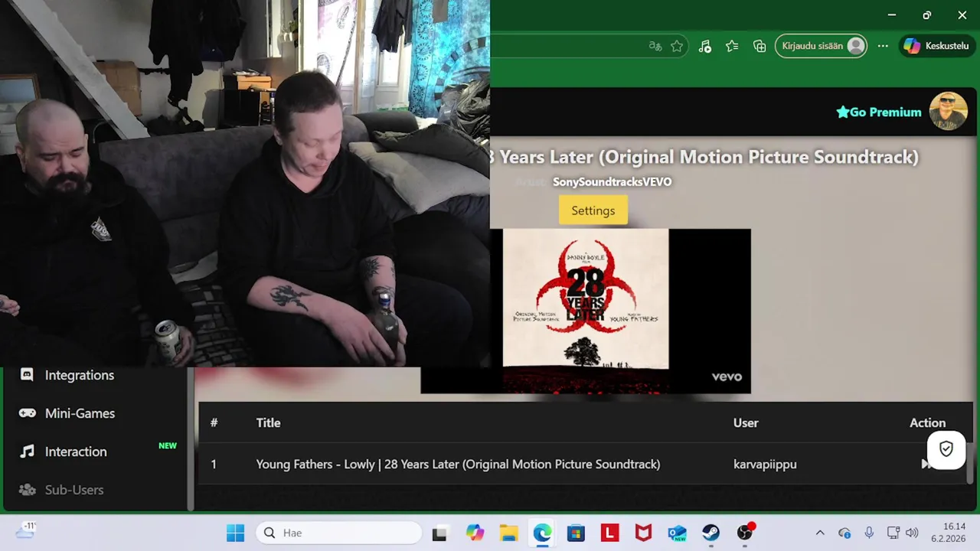Open McAfee in the taskbar
This screenshot has width=980, height=551.
point(643,533)
